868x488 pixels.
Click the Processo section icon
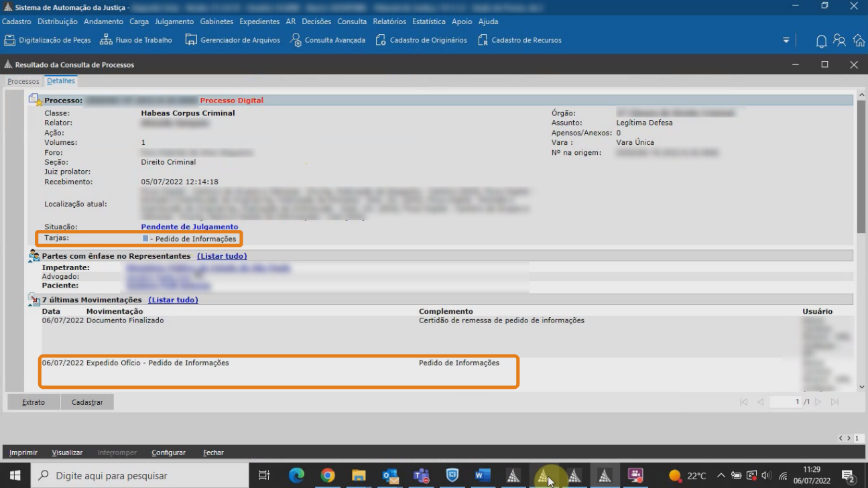(36, 100)
